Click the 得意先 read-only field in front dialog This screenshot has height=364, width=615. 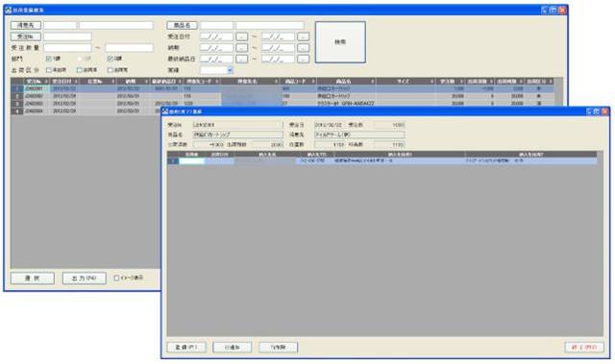[x=359, y=134]
